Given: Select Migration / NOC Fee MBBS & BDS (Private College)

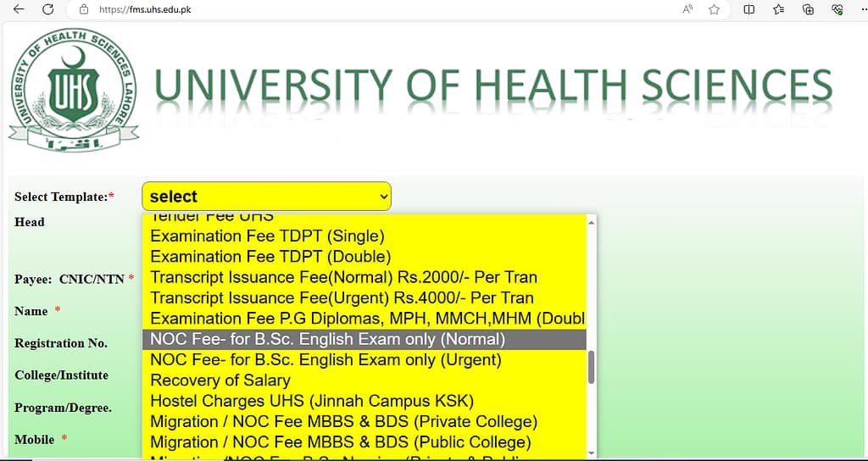Looking at the screenshot, I should 343,422.
